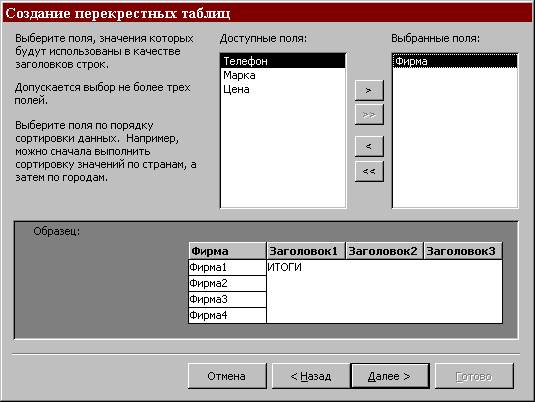Click the Выбранные поля label

click(435, 39)
